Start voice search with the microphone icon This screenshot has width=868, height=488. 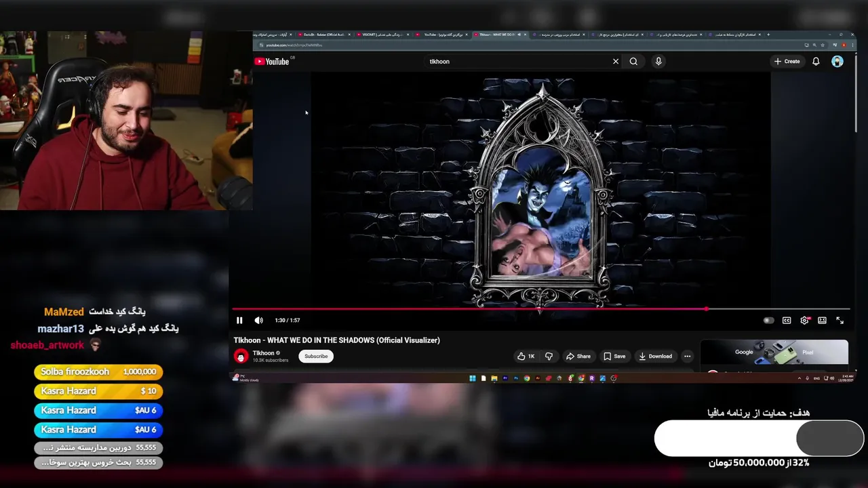[x=658, y=62]
